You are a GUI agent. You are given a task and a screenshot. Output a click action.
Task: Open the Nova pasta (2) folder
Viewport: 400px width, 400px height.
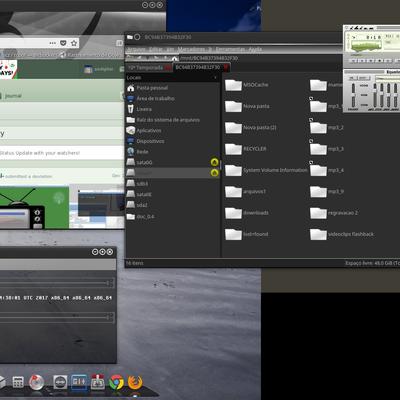pyautogui.click(x=251, y=128)
